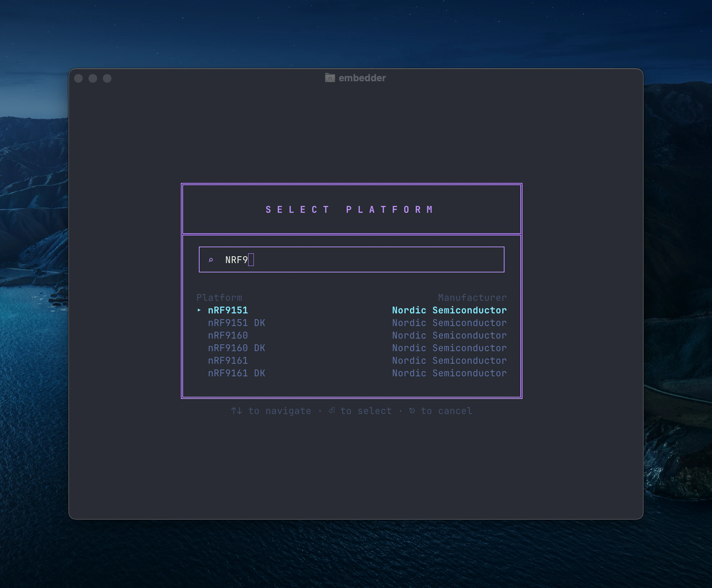Select the nRF9151 DK platform
Screen dimensions: 712x588
236,323
